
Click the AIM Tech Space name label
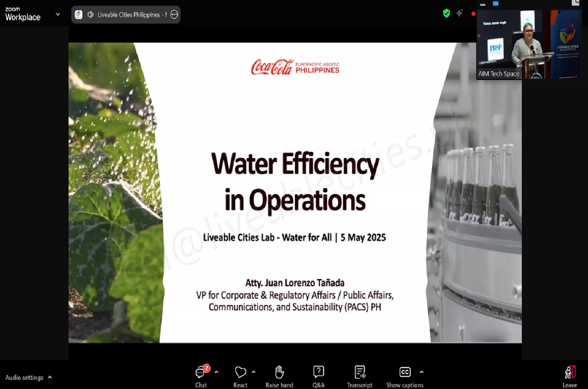[x=499, y=74]
